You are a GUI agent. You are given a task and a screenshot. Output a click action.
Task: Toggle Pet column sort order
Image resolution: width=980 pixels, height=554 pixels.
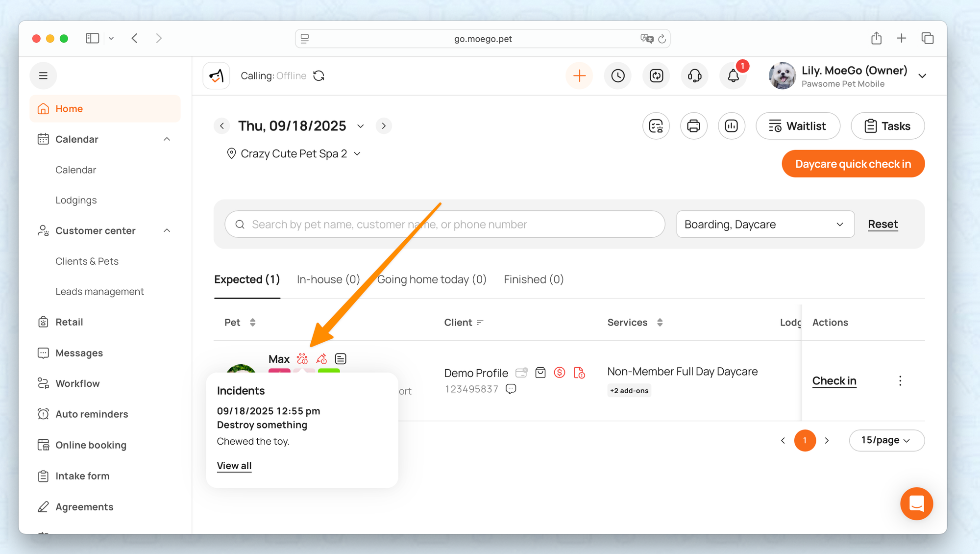[x=253, y=322]
